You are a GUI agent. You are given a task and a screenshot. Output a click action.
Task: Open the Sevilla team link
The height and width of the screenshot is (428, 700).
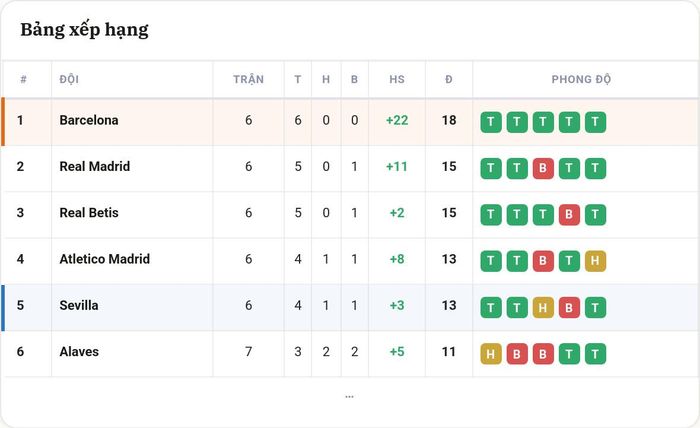click(x=79, y=305)
